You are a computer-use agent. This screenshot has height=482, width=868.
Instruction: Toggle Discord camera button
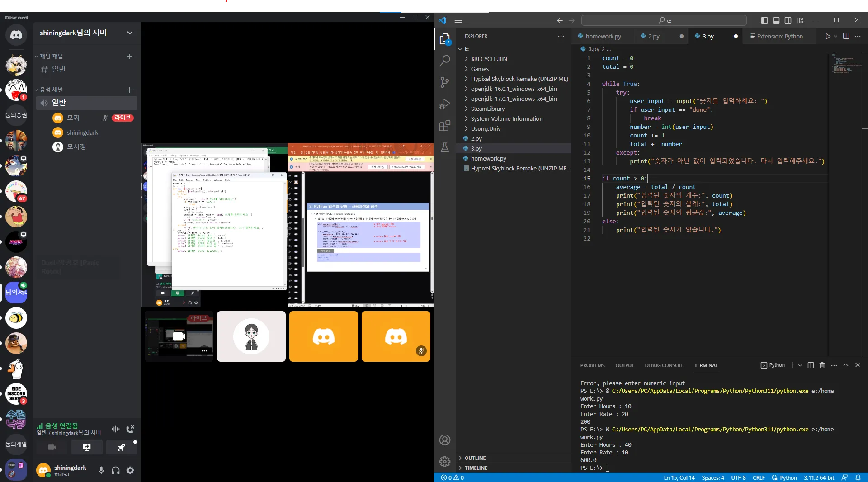(x=52, y=447)
